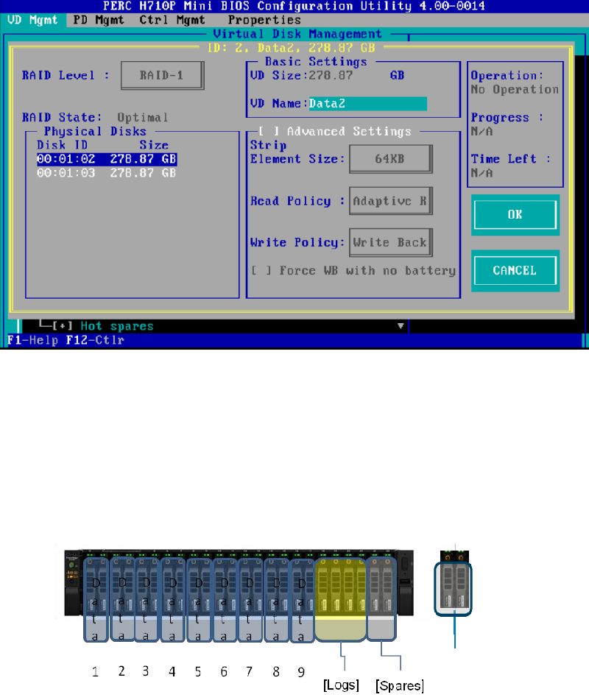
Task: Click the drive pair labeled 6
Action: point(225,600)
